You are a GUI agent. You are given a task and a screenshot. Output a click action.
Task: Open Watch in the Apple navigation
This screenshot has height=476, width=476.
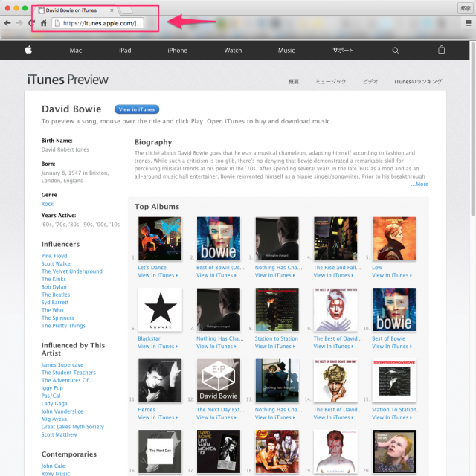click(233, 51)
